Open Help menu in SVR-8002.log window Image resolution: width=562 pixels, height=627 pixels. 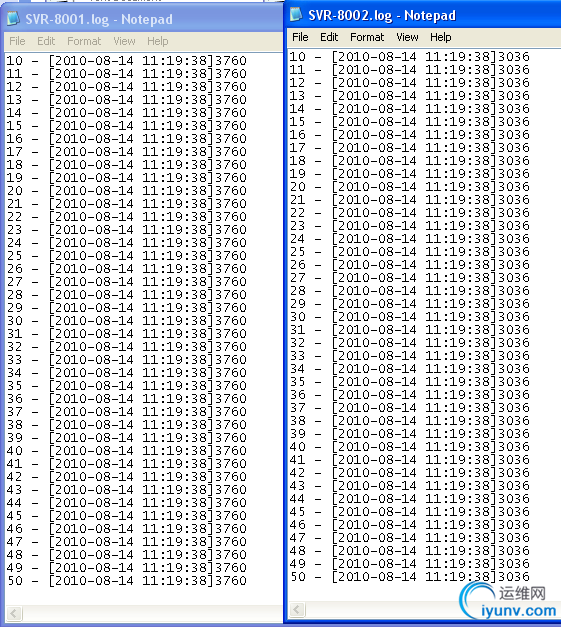point(440,37)
